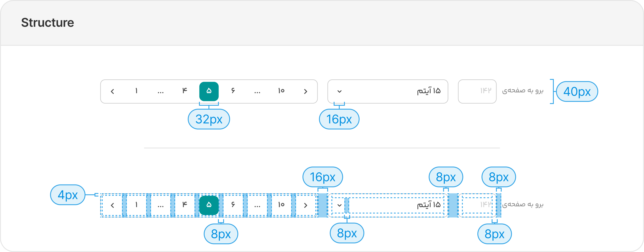The height and width of the screenshot is (252, 644).
Task: Go to page ۱۰ in top pagination
Action: click(281, 91)
